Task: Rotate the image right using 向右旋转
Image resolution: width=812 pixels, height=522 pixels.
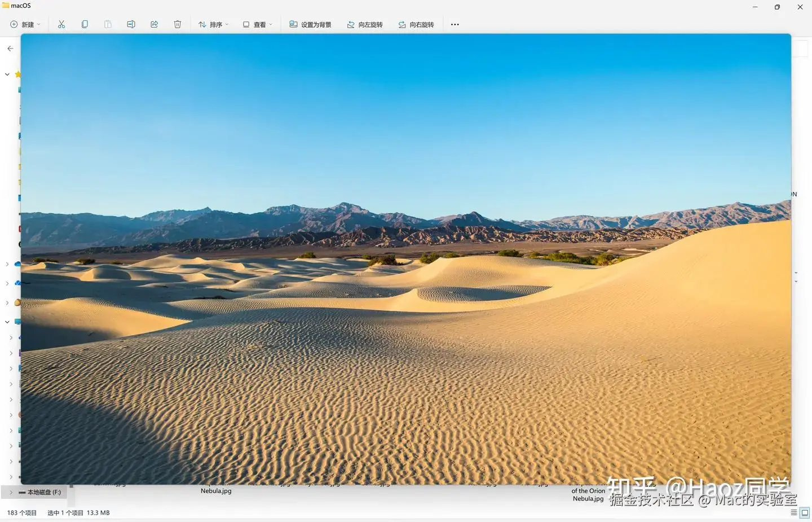Action: pyautogui.click(x=416, y=24)
